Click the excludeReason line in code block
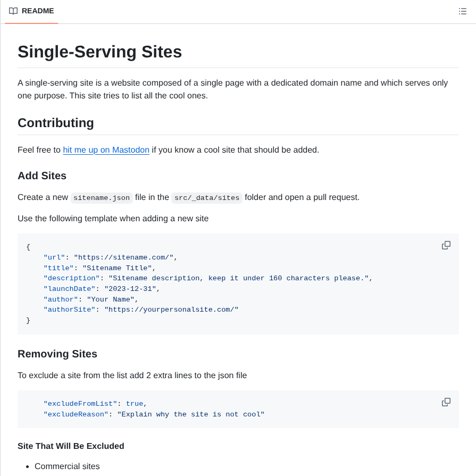The width and height of the screenshot is (476, 476). point(154,414)
